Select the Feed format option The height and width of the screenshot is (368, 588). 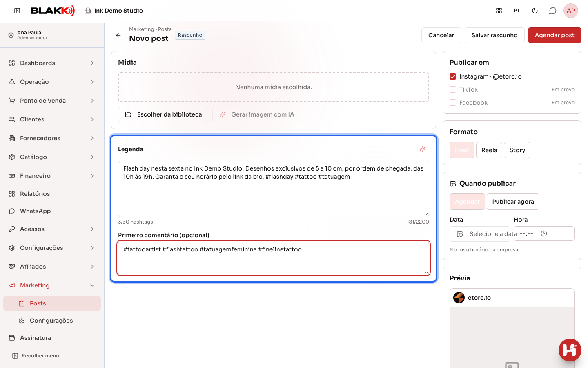[462, 150]
